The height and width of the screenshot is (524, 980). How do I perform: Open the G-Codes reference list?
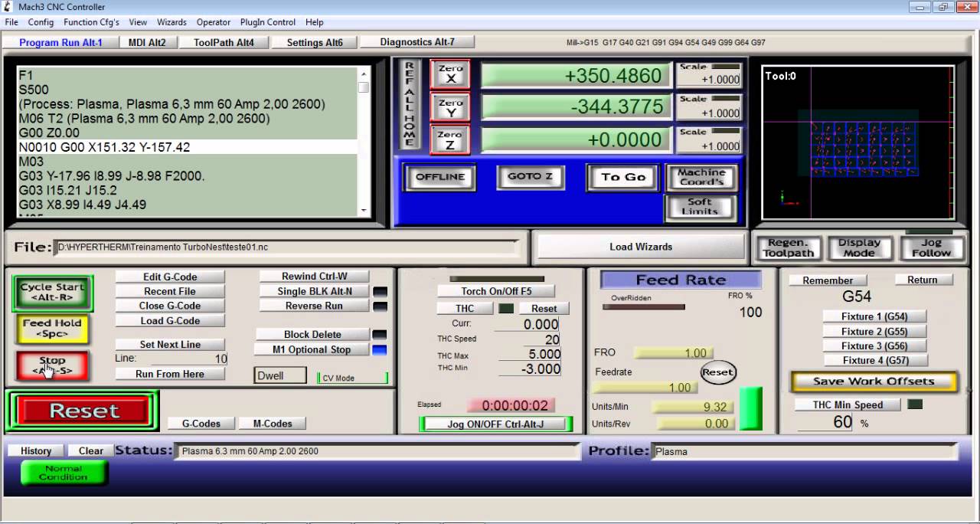[201, 424]
